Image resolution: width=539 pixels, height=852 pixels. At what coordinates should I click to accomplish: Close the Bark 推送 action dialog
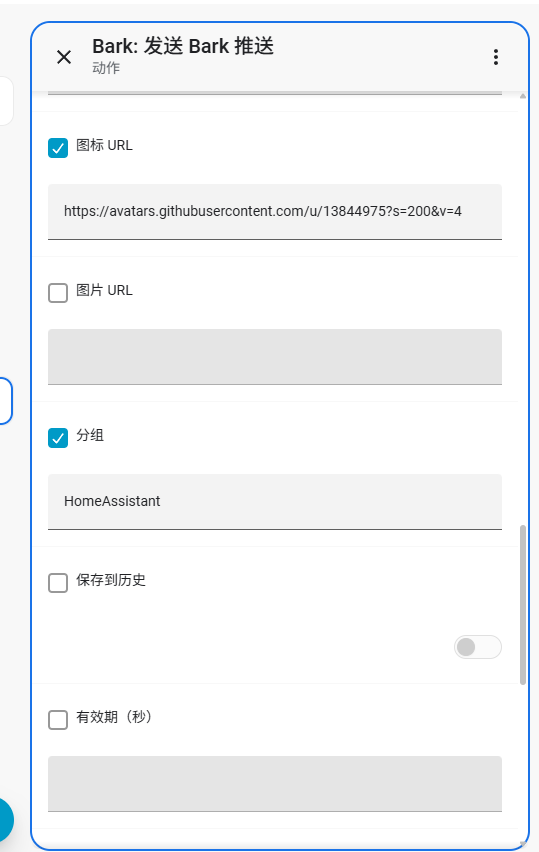pyautogui.click(x=64, y=57)
